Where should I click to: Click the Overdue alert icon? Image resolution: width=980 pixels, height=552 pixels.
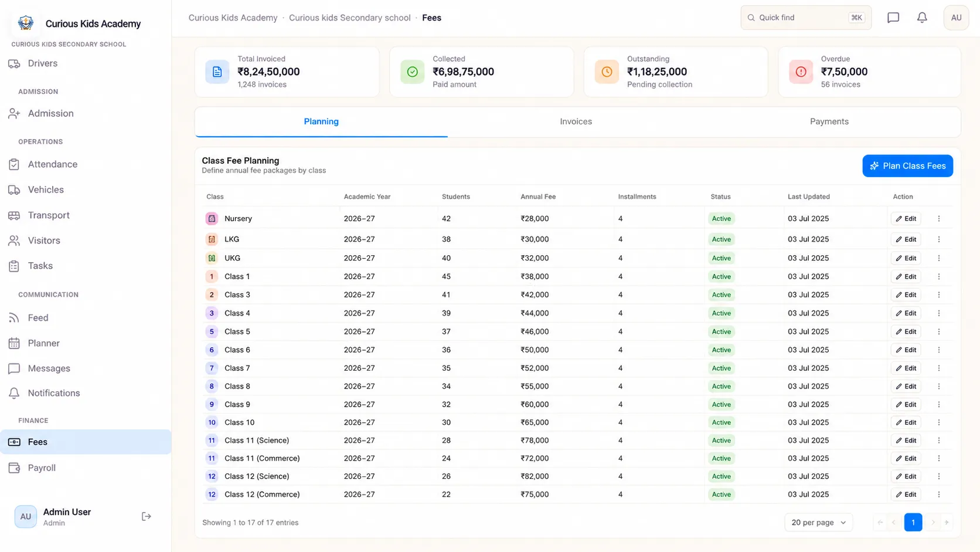[801, 72]
